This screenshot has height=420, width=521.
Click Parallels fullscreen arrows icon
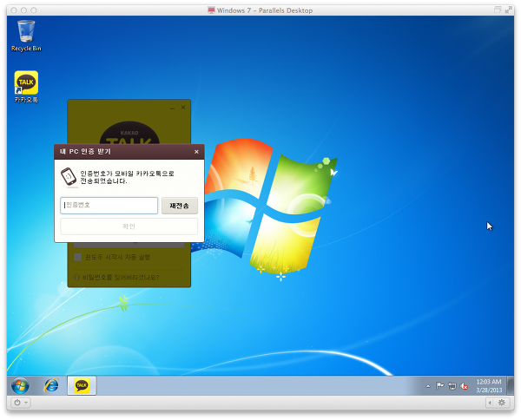[508, 10]
